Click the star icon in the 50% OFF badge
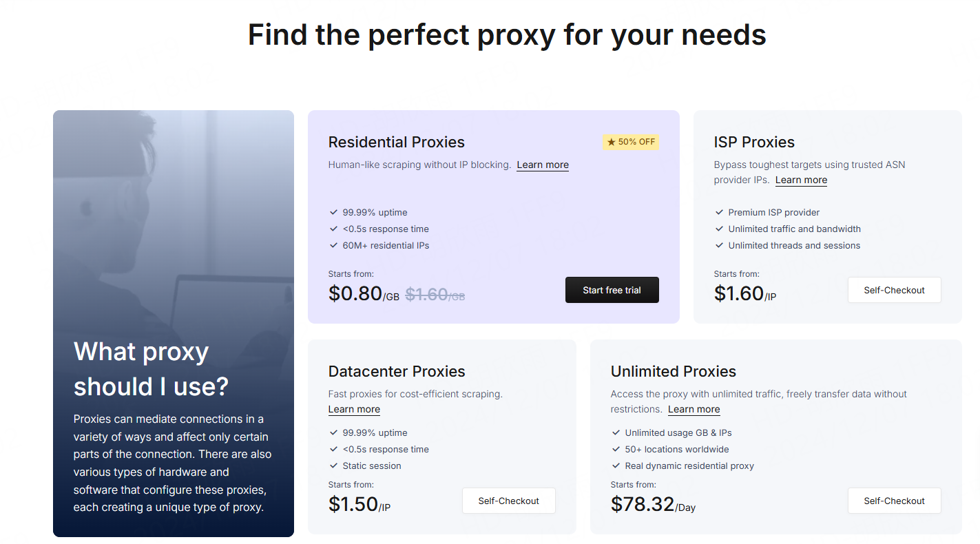This screenshot has width=980, height=544. (612, 143)
